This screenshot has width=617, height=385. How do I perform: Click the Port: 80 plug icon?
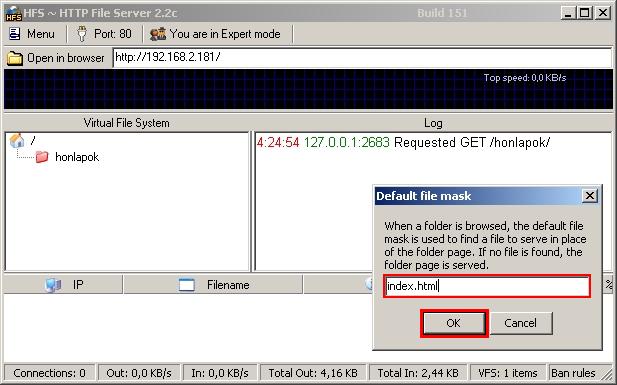82,34
